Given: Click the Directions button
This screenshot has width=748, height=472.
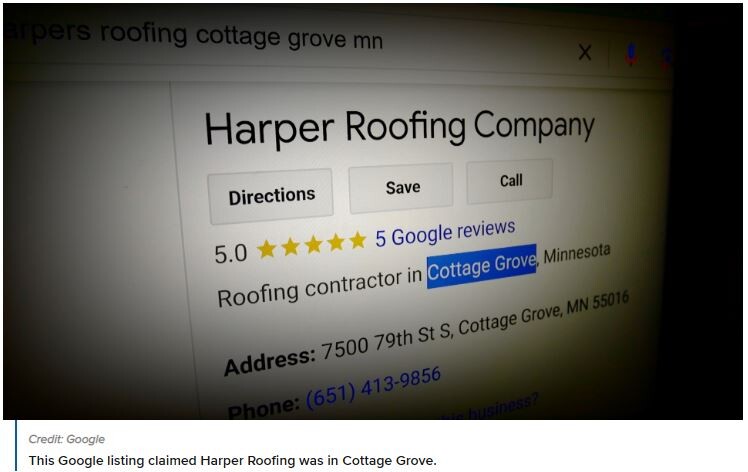Looking at the screenshot, I should (x=271, y=196).
